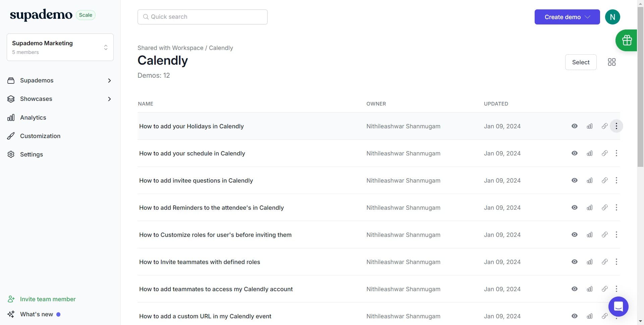Expand the Showcases sidebar section

109,99
